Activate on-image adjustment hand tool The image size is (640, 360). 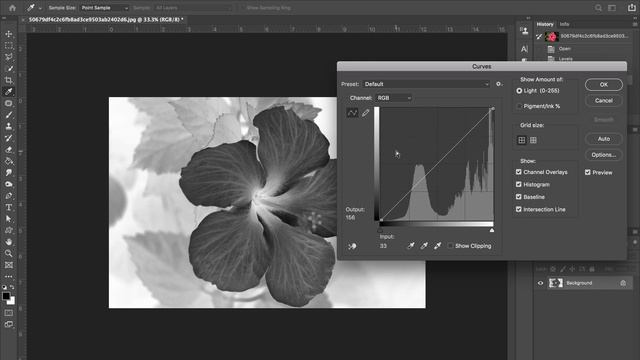click(x=352, y=246)
